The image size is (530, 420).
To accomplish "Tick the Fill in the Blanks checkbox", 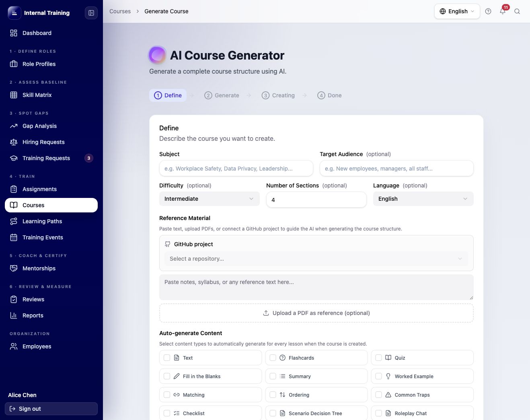I will point(167,376).
